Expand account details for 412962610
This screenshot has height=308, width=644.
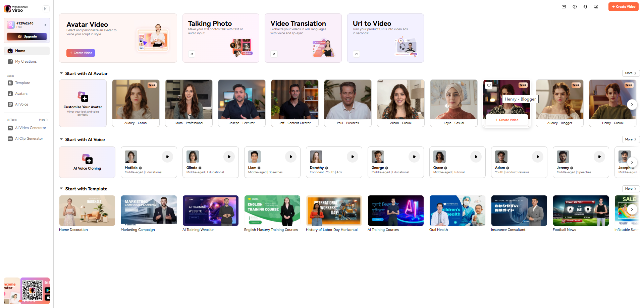[45, 24]
